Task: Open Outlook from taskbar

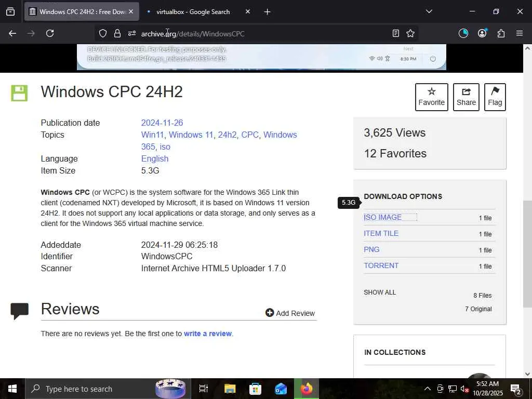Action: click(281, 389)
